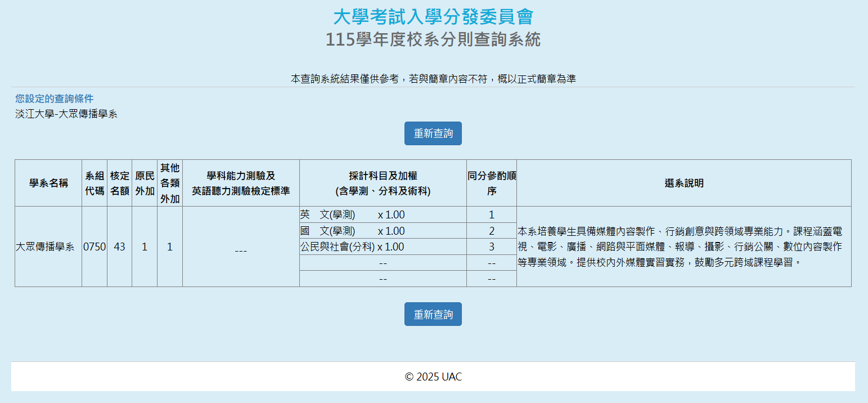
Task: Click the department code 0750 cell
Action: click(95, 247)
